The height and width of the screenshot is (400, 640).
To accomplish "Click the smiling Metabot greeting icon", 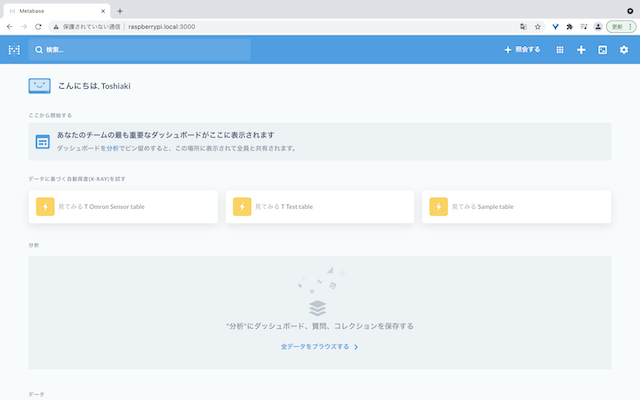I will point(40,86).
